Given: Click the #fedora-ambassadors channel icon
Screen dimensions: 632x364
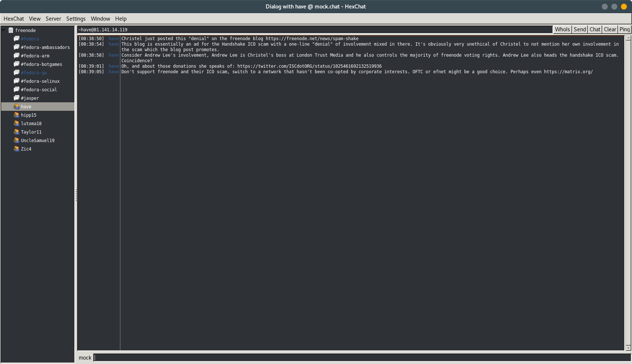Looking at the screenshot, I should point(17,47).
